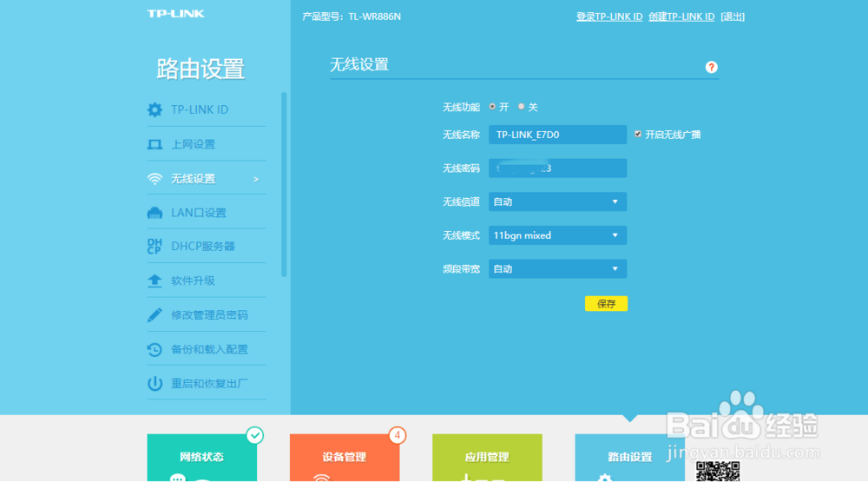The width and height of the screenshot is (868, 482).
Task: Click the TP-LINK logo
Action: (x=175, y=13)
